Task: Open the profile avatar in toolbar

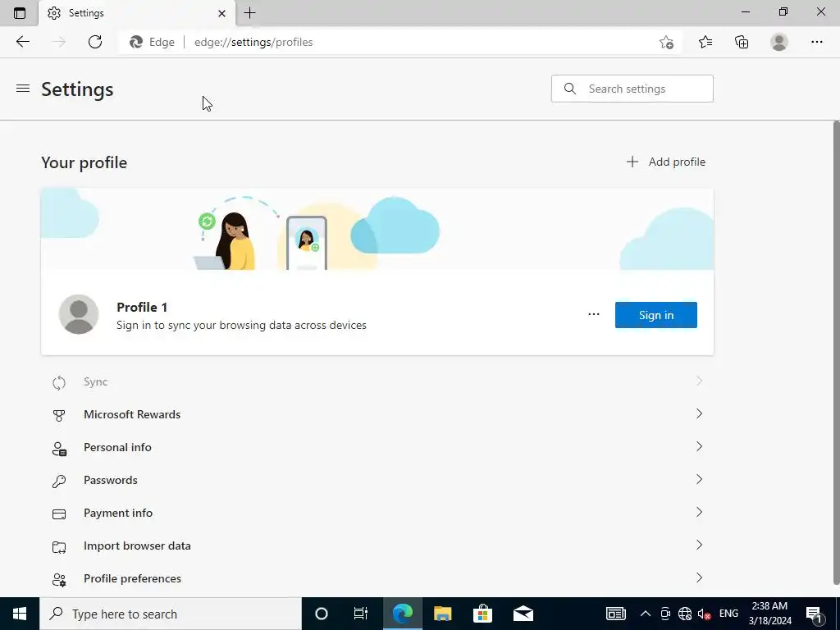Action: coord(779,42)
